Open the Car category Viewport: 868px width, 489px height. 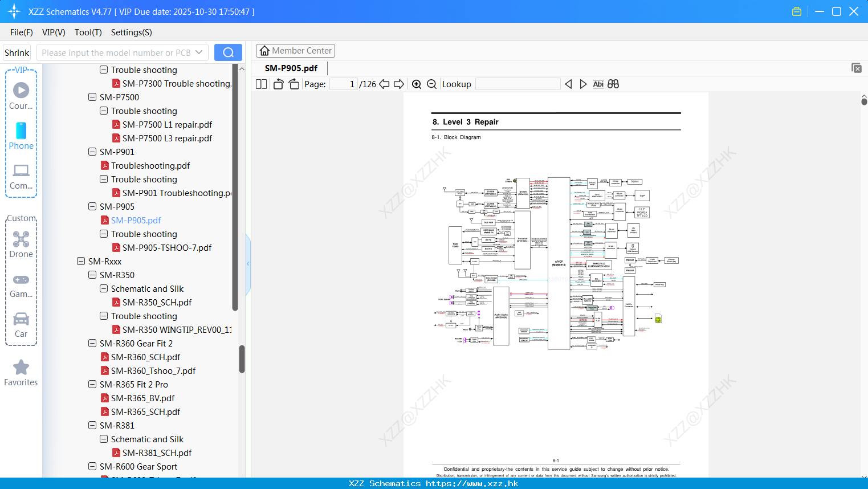(x=21, y=325)
